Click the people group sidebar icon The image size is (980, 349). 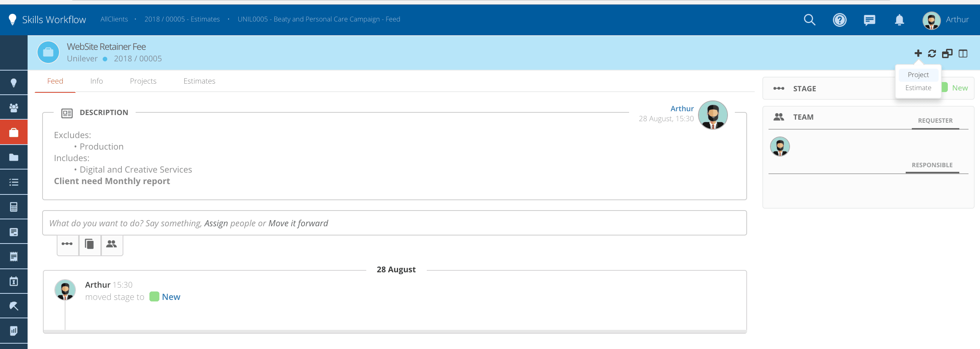point(14,108)
